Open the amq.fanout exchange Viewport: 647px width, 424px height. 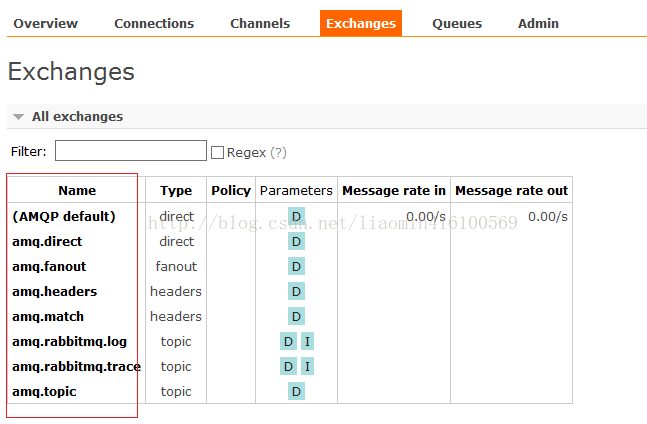pos(49,266)
